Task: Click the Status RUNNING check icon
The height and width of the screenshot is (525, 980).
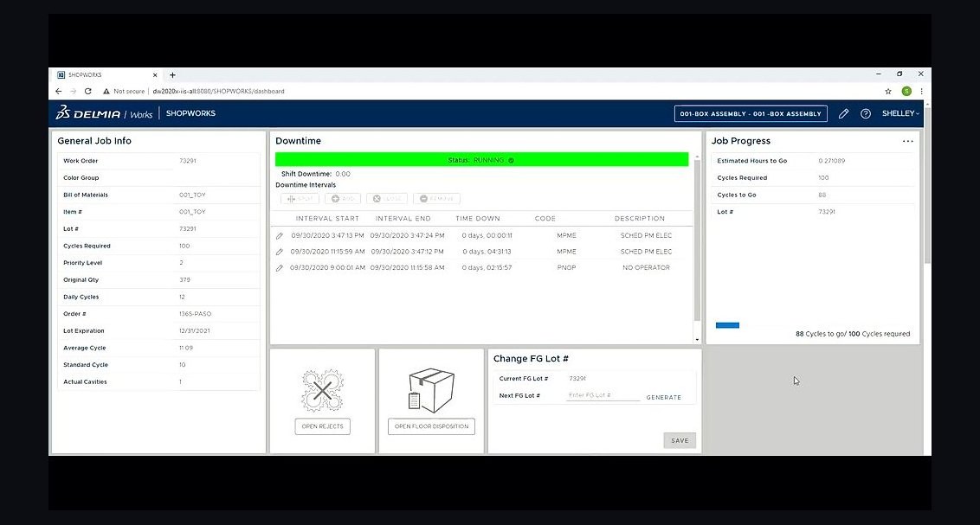Action: coord(512,160)
